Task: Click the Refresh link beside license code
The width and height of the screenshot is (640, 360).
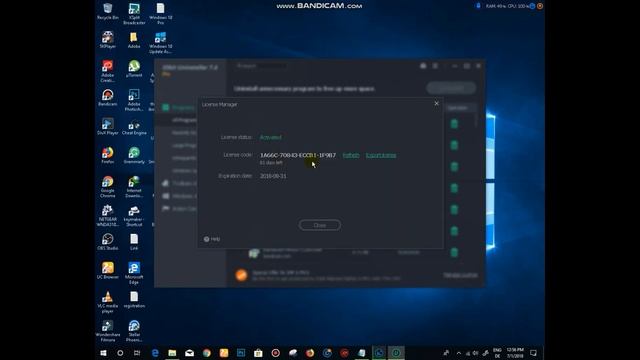Action: click(x=351, y=155)
